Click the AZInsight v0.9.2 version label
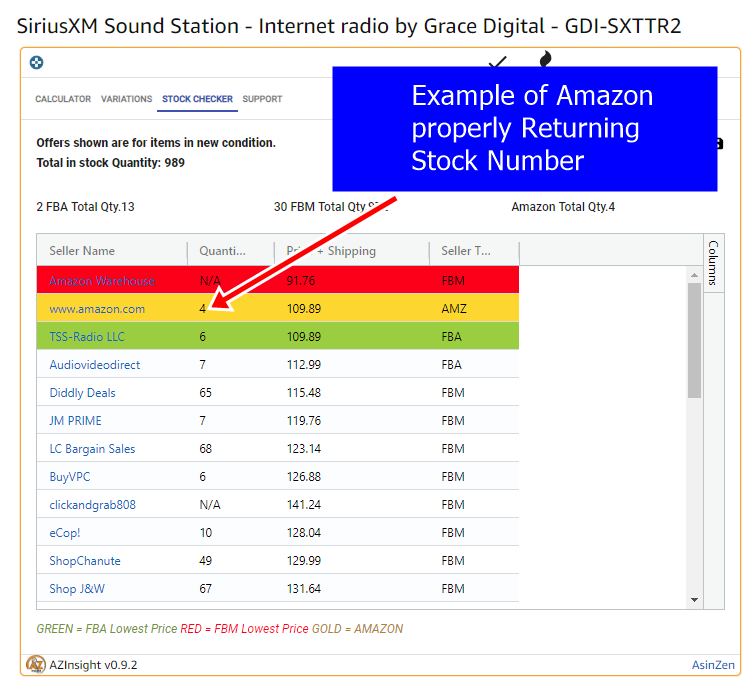This screenshot has width=755, height=677. tap(93, 665)
